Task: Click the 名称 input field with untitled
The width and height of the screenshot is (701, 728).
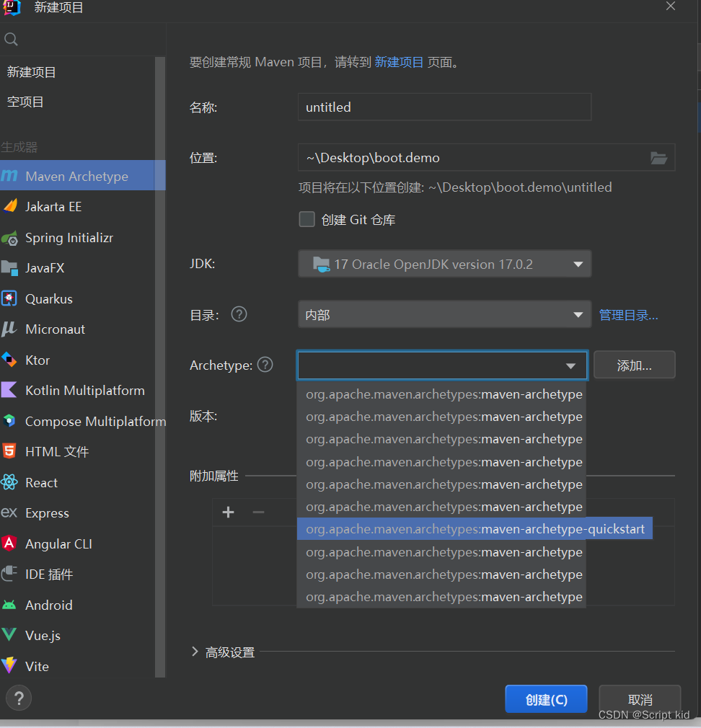Action: click(x=444, y=107)
